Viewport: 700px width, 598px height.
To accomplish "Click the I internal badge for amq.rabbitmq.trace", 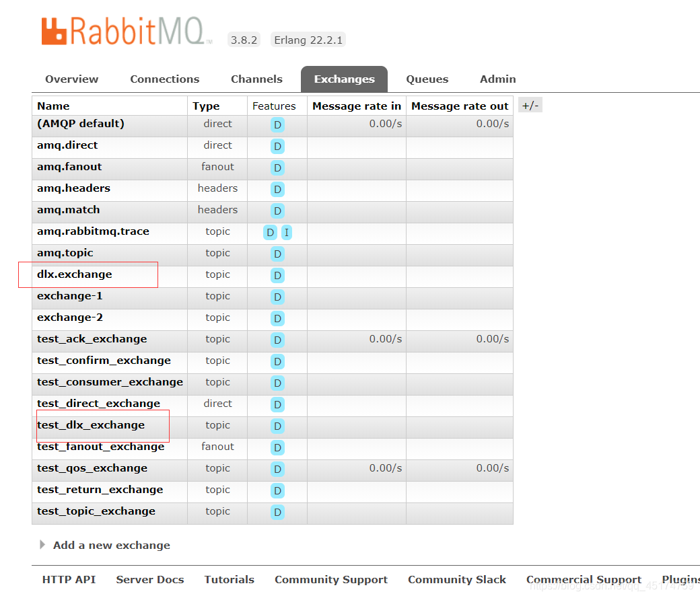I will click(x=287, y=233).
